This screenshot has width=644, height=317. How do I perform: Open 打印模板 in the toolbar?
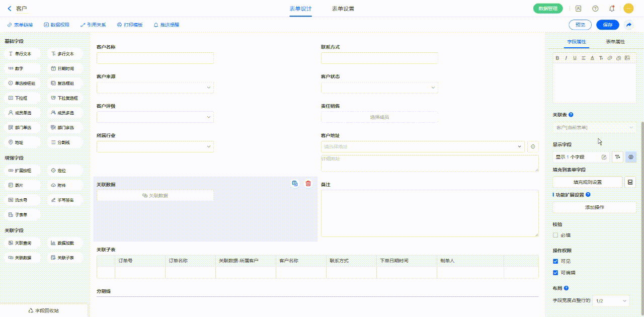[130, 25]
